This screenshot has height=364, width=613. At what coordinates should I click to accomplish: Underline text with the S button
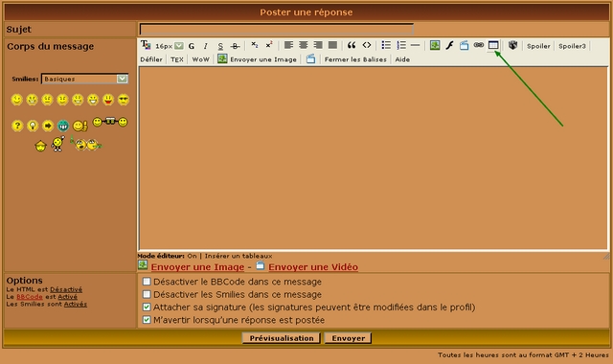pos(220,46)
